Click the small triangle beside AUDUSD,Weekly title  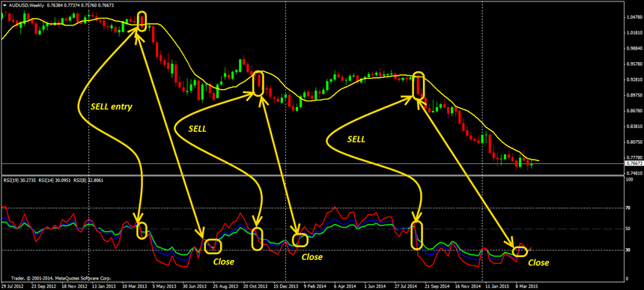point(4,5)
